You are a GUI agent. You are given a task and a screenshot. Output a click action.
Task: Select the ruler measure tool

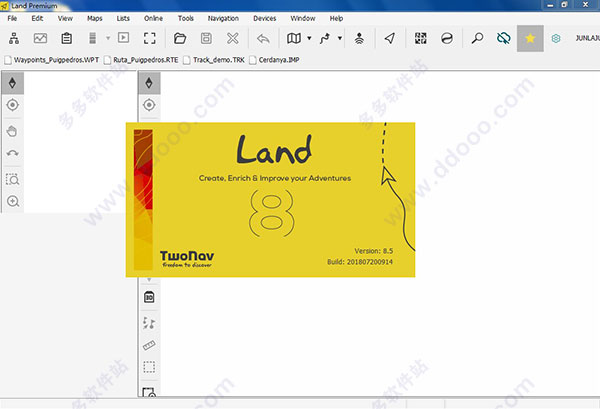pos(149,345)
